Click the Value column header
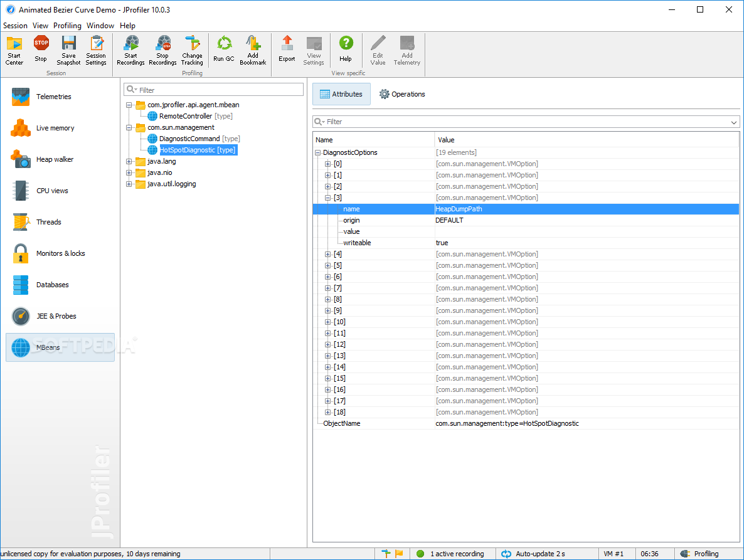 click(x=587, y=140)
